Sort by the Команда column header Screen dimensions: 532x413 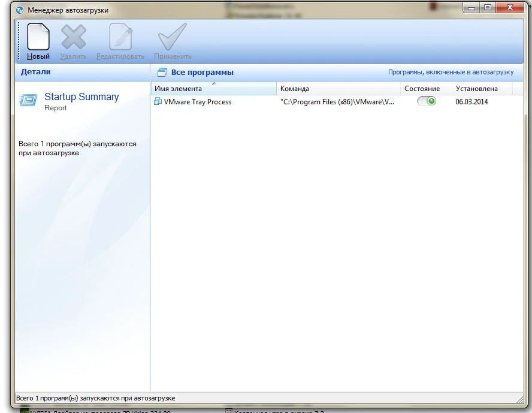click(338, 89)
